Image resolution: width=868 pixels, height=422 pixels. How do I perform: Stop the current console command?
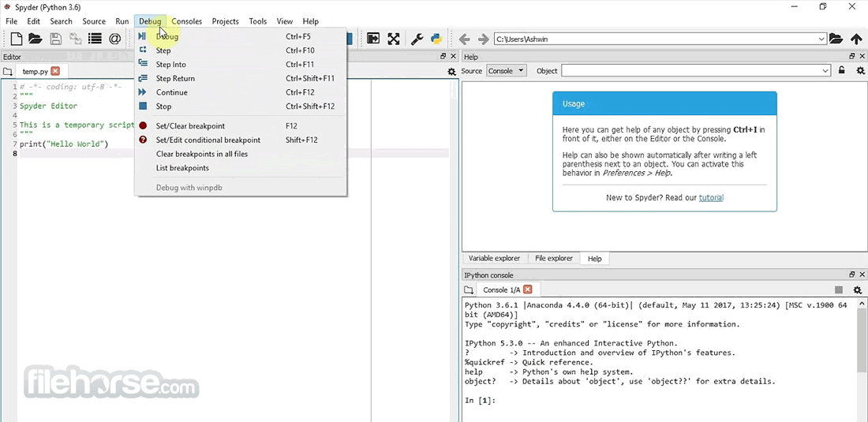click(x=839, y=289)
